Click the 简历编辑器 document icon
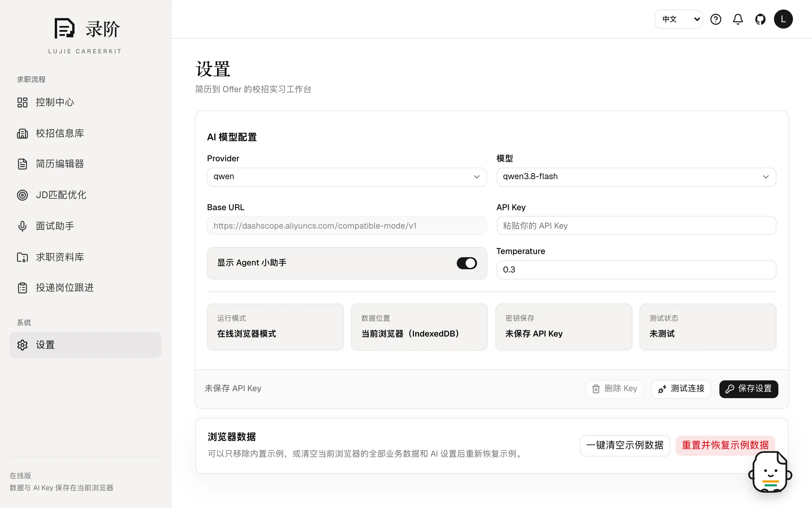This screenshot has width=812, height=508. point(23,164)
